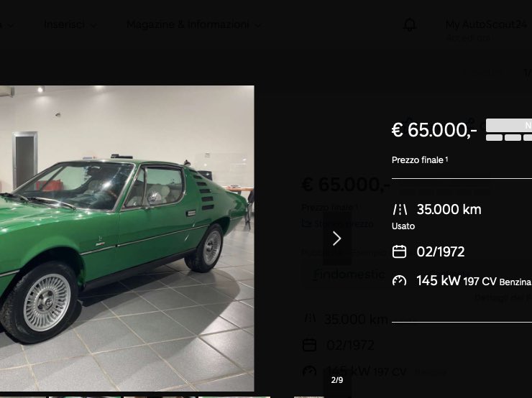Image resolution: width=532 pixels, height=398 pixels.
Task: Click the calendar icon beside 02/1972
Action: [399, 252]
